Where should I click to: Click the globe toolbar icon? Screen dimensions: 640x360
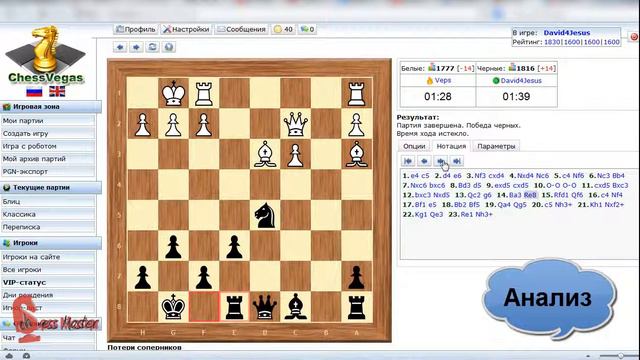tap(169, 47)
